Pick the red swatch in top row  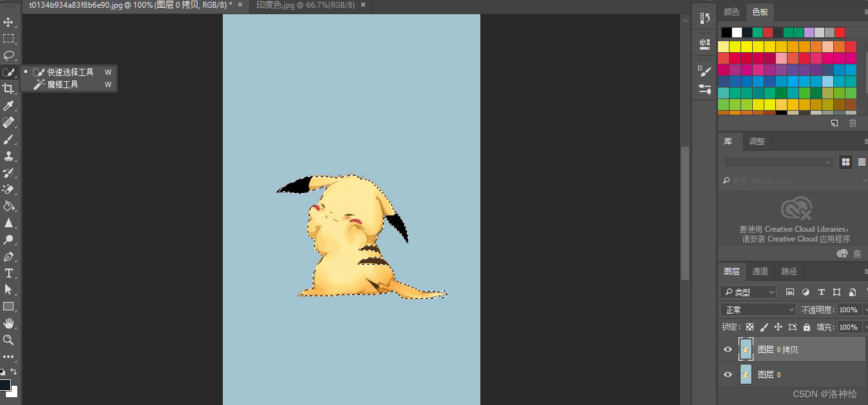(840, 32)
